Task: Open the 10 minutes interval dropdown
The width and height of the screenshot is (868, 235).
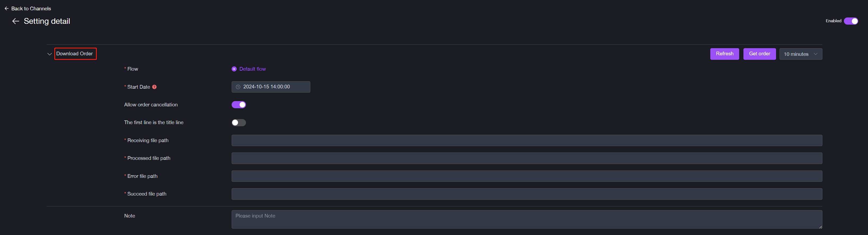Action: click(x=801, y=54)
